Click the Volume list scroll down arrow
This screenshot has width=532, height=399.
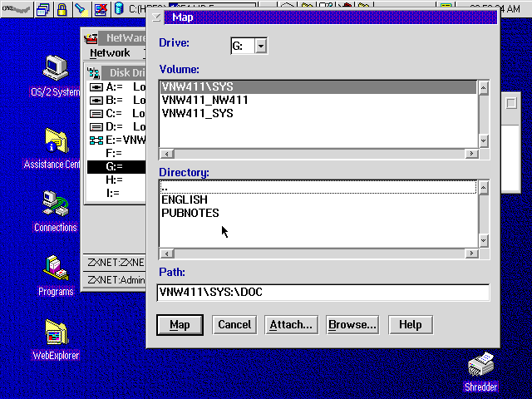coord(483,140)
